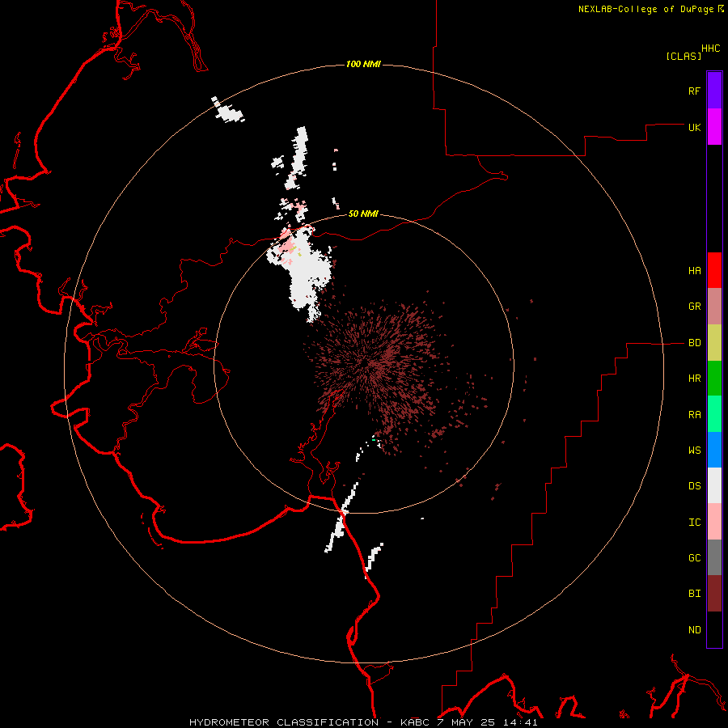
Task: Click the '50 NMI' range ring label
Action: tap(363, 214)
